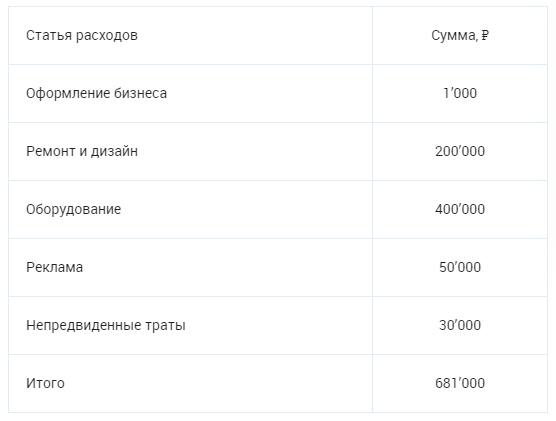Click the ruble sign in the header
Screen dimensions: 556x421
(485, 35)
